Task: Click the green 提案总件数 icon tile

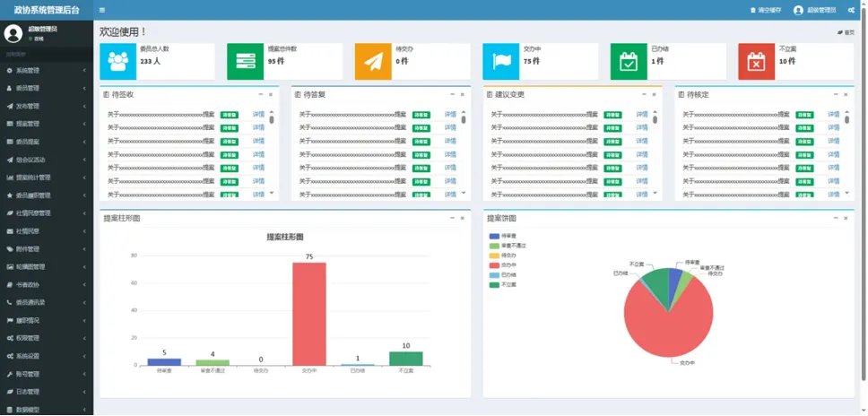Action: 246,61
